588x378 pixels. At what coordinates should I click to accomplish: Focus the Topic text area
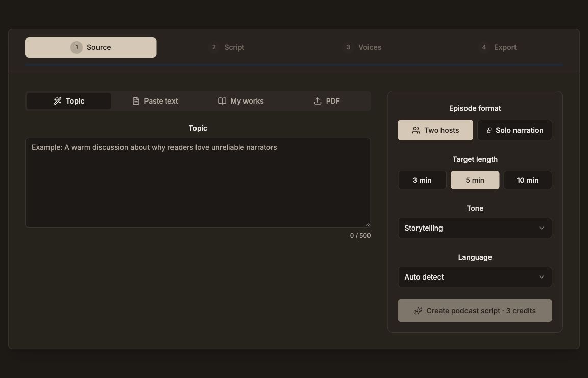(198, 183)
